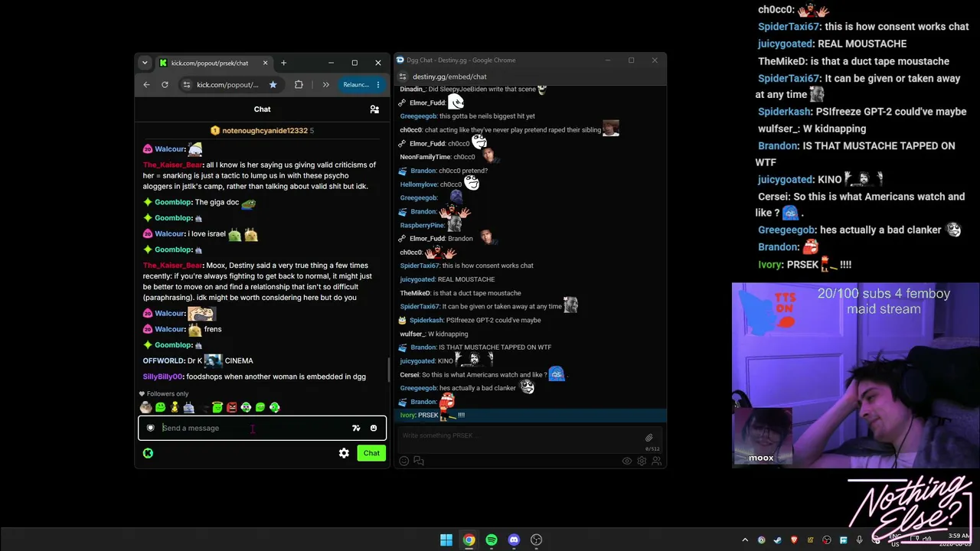This screenshot has height=551, width=980.
Task: Click the Kick logo below message box
Action: (148, 453)
